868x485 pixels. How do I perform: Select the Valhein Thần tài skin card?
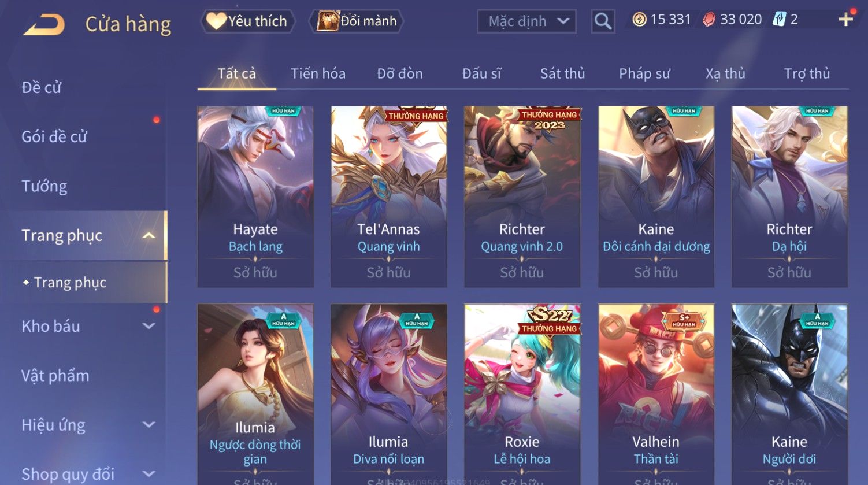click(656, 394)
